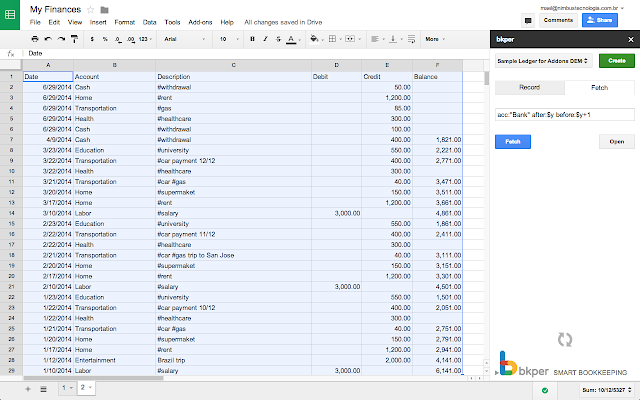
Task: Increase decimal places
Action: coord(130,39)
